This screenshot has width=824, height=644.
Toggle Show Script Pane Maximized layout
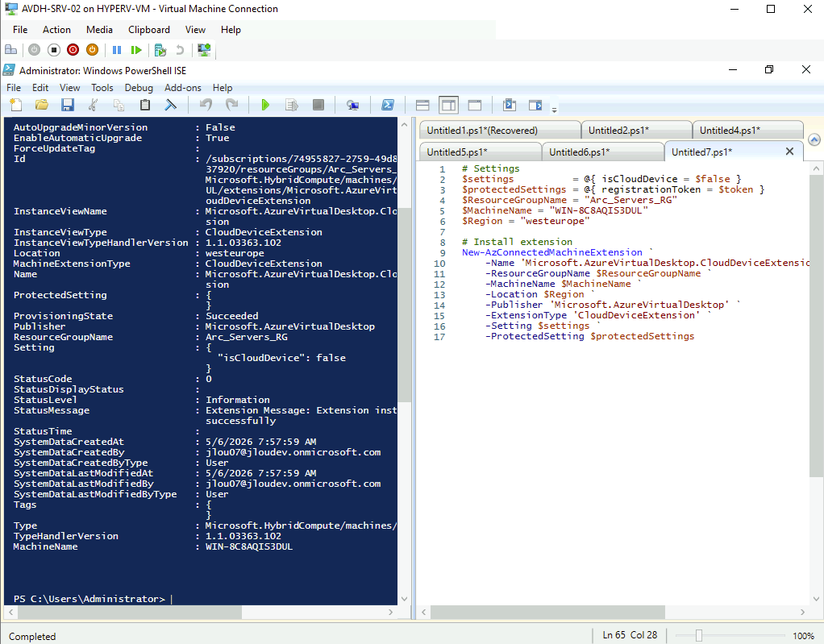475,105
